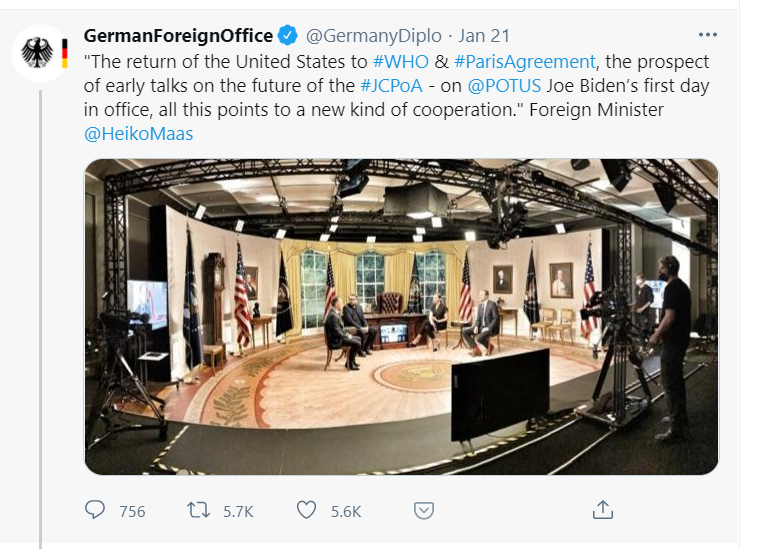Go to the @GermanyDiplo handle

click(x=365, y=36)
